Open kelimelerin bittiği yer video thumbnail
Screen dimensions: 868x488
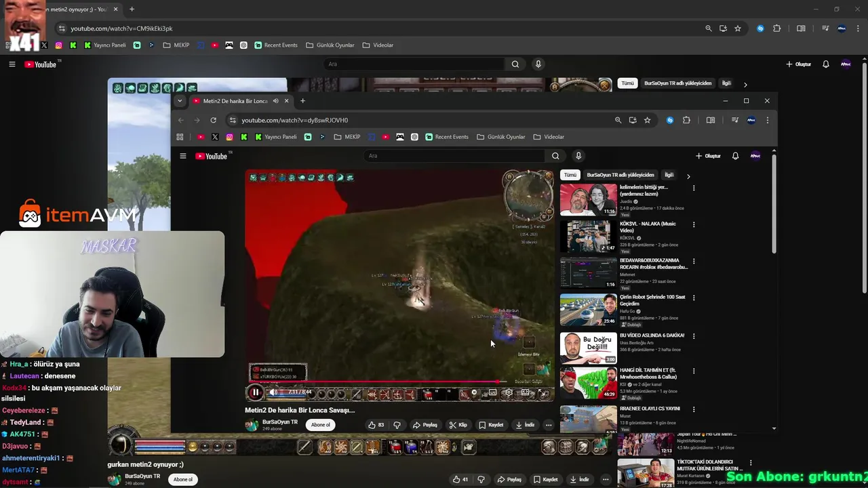[589, 199]
